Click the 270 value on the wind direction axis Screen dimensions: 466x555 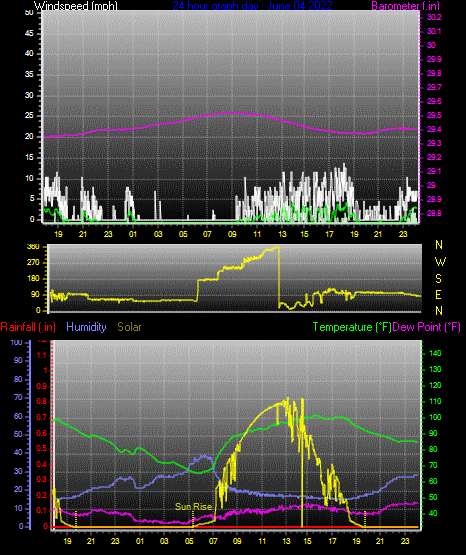pyautogui.click(x=33, y=263)
